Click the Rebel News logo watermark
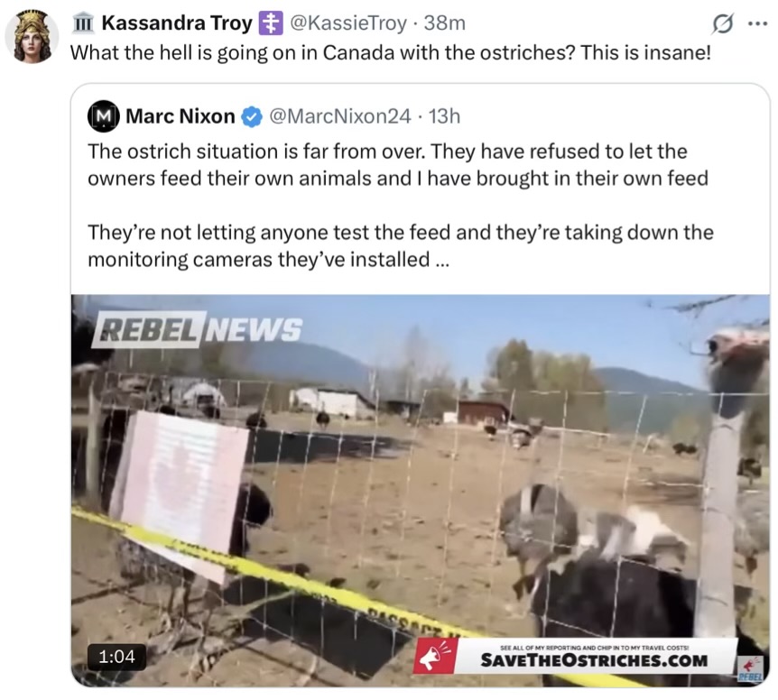The image size is (778, 700). click(197, 329)
